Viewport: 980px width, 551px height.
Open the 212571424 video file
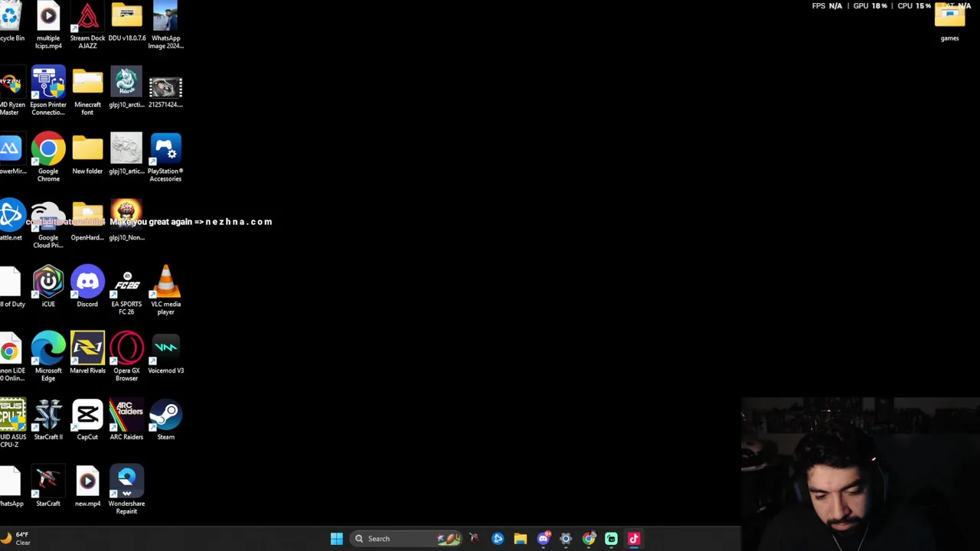point(165,89)
